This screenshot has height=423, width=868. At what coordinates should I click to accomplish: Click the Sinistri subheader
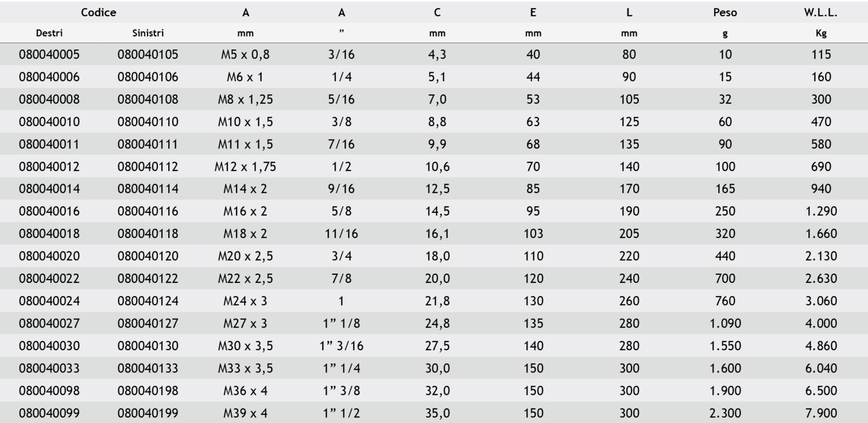click(x=148, y=33)
